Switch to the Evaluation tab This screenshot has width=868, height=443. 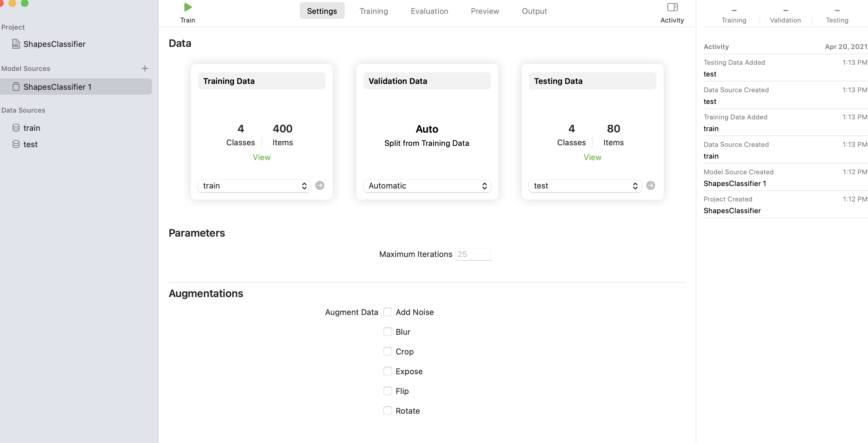tap(429, 11)
